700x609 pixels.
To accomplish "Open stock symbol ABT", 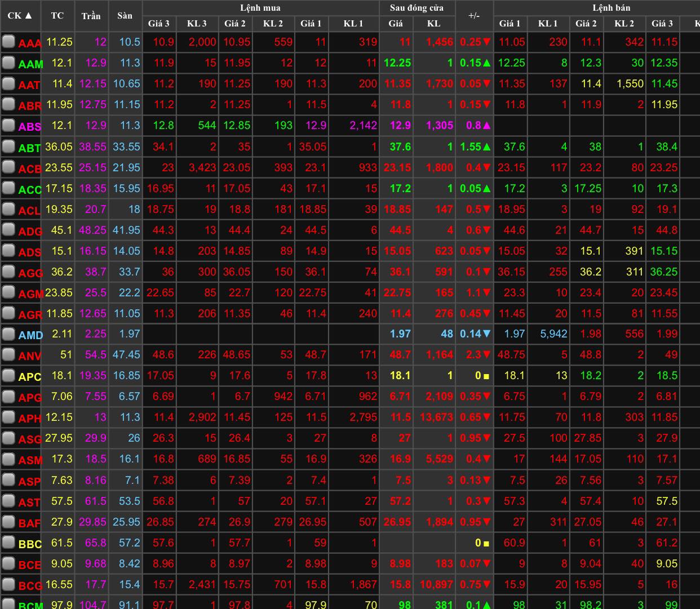I will click(x=29, y=148).
